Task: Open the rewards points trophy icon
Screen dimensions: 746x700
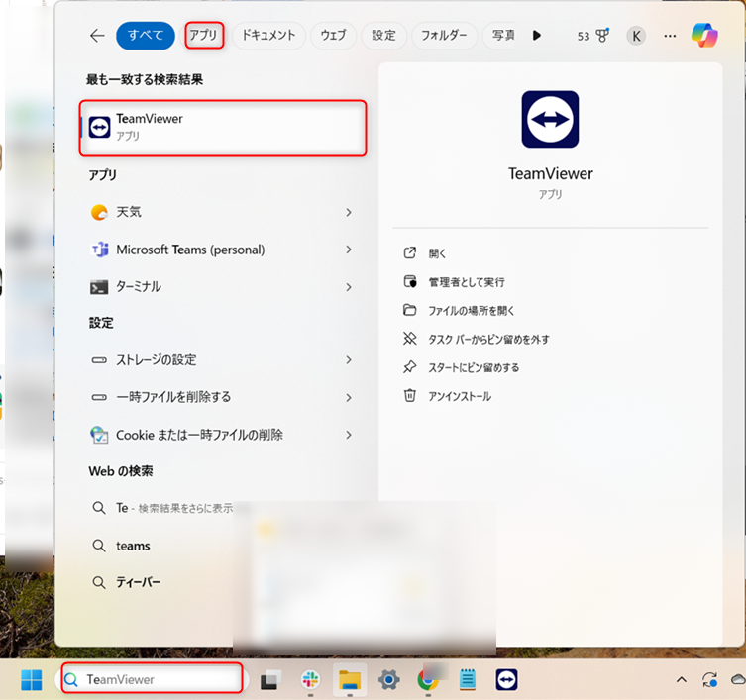Action: [x=602, y=36]
